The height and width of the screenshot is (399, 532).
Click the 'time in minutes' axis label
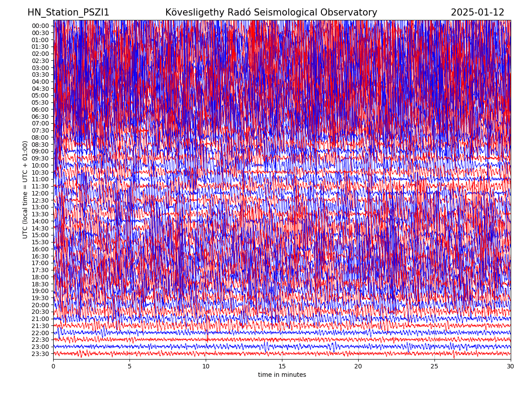tap(282, 375)
